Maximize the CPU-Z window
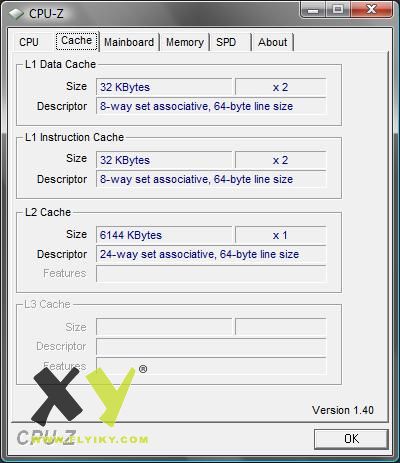 [337, 9]
